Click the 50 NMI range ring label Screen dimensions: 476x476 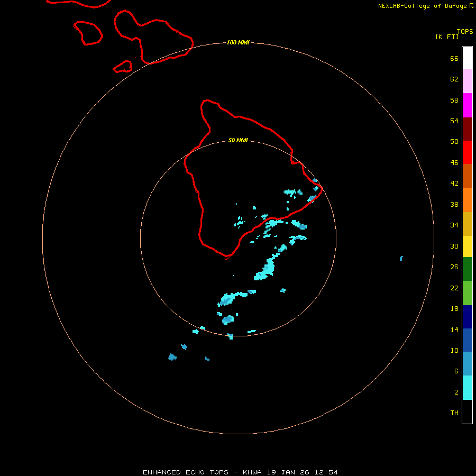point(238,140)
